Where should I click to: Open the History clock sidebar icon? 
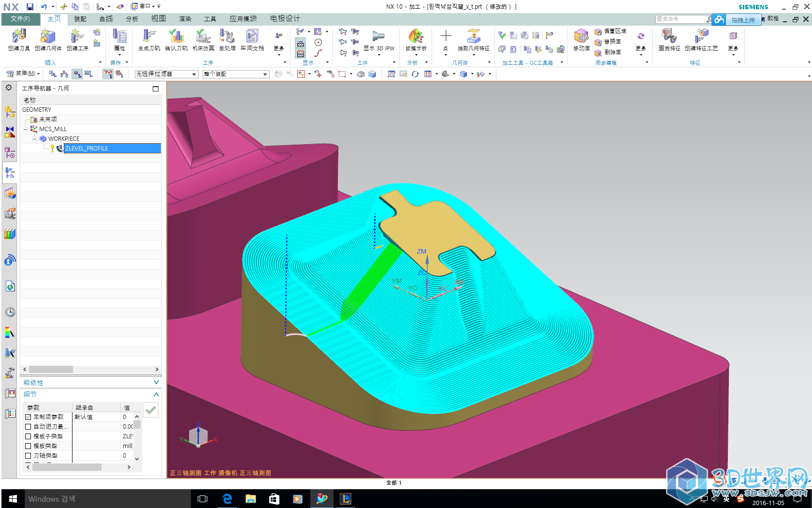click(x=10, y=312)
